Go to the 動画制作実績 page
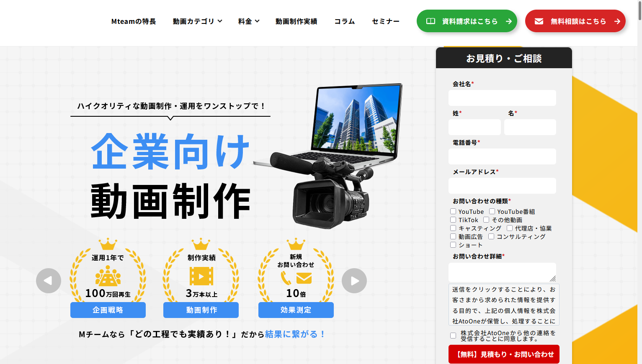Screen dimensions: 642x364 click(296, 21)
